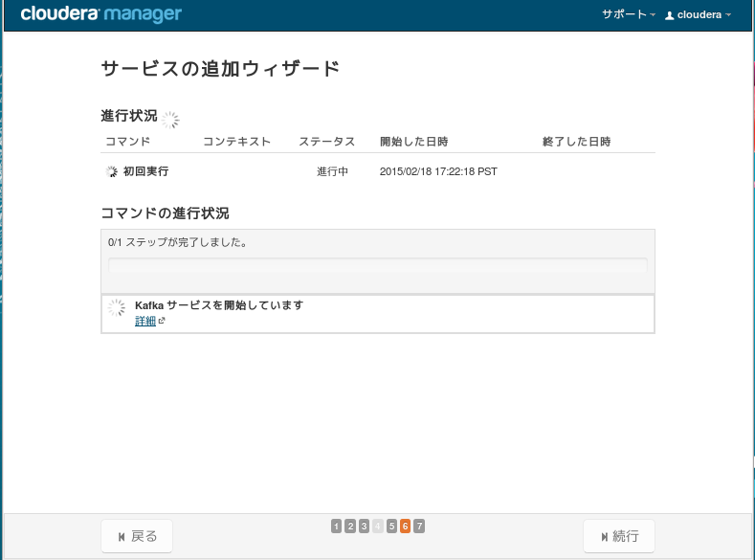The height and width of the screenshot is (560, 755).
Task: Click the ステータス column header
Action: [x=326, y=142]
